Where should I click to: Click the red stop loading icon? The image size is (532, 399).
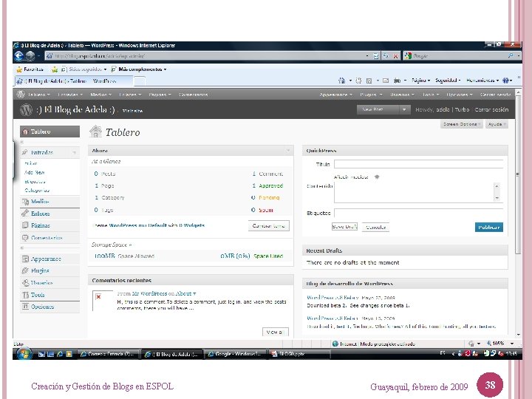pyautogui.click(x=395, y=56)
